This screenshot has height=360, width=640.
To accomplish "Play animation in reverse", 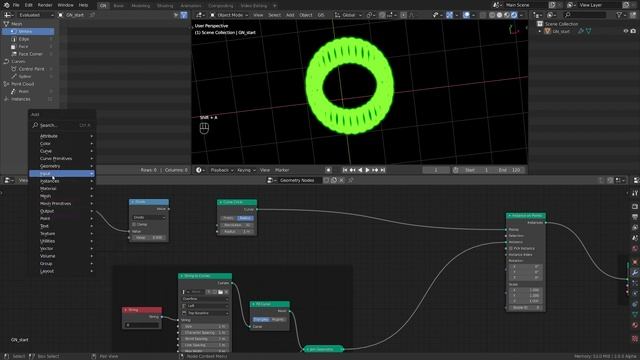I will [360, 170].
